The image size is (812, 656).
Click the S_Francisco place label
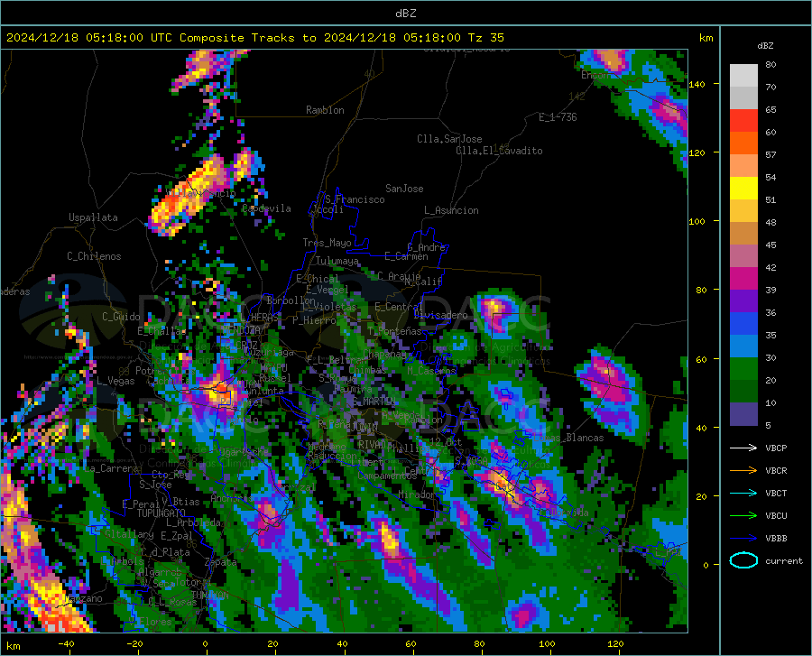pyautogui.click(x=355, y=199)
